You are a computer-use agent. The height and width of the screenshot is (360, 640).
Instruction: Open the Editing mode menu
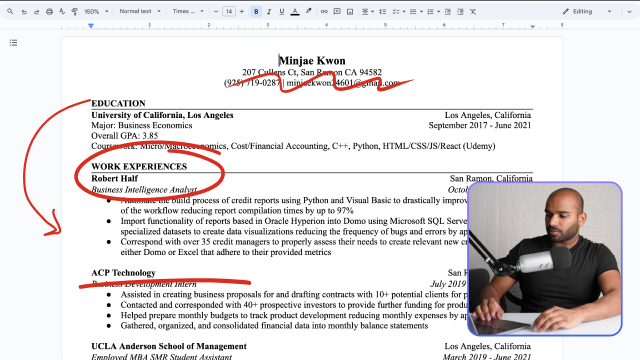(587, 11)
